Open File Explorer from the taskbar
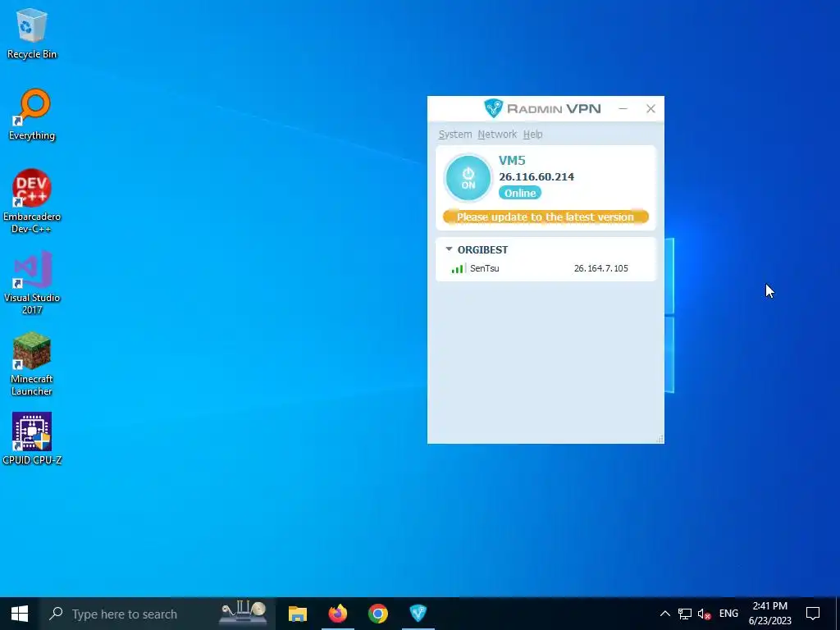 (x=297, y=614)
